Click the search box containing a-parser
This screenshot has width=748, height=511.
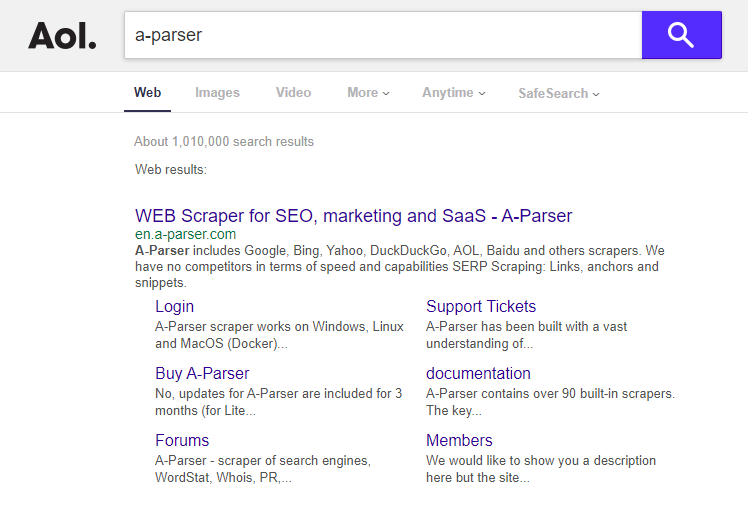[383, 35]
